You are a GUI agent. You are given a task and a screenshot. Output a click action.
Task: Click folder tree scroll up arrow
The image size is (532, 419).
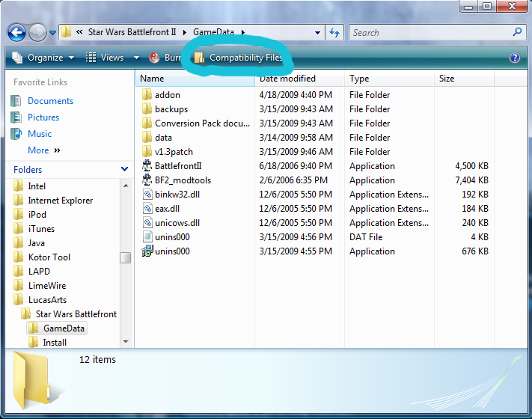(126, 186)
